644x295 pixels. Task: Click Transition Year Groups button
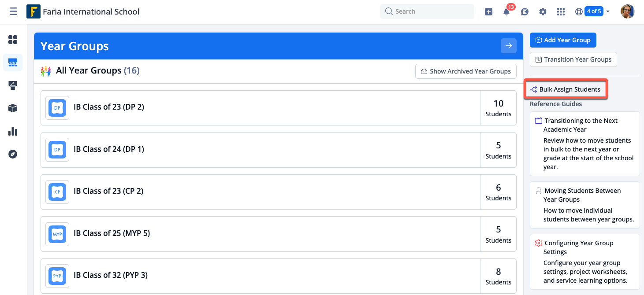(x=573, y=59)
